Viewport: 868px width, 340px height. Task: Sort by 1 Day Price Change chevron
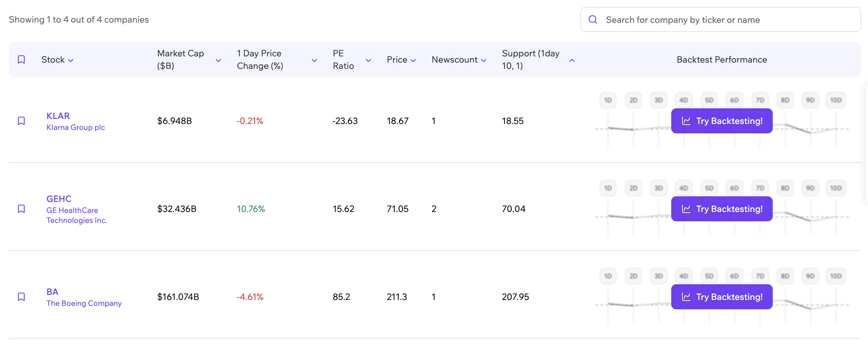pos(314,60)
